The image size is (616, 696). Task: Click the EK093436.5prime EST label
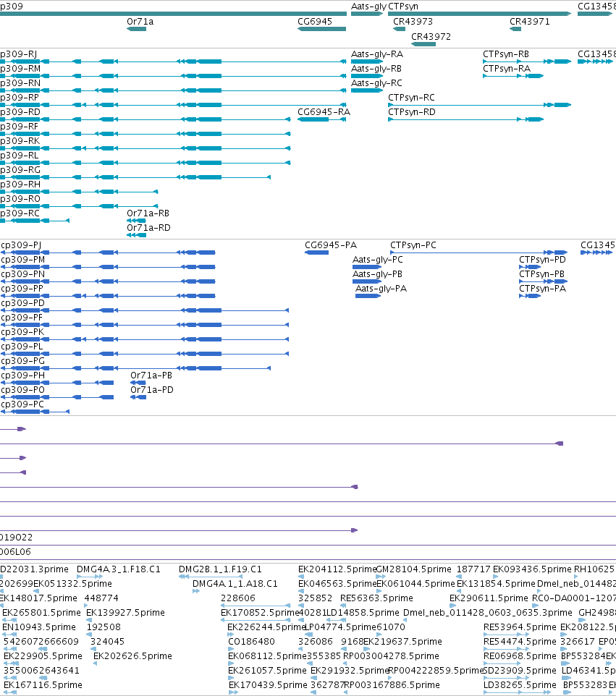pos(532,569)
